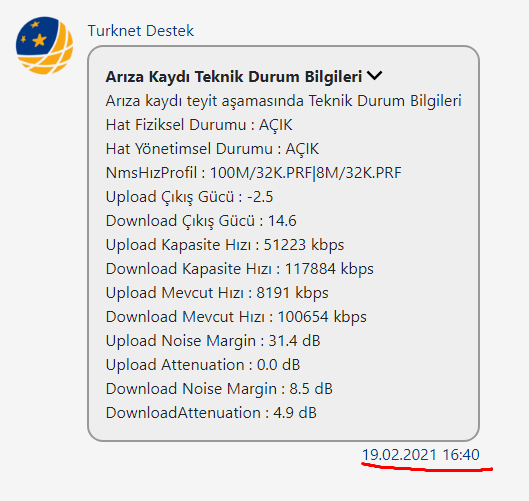Click the Upload Attenuation line

pos(203,365)
